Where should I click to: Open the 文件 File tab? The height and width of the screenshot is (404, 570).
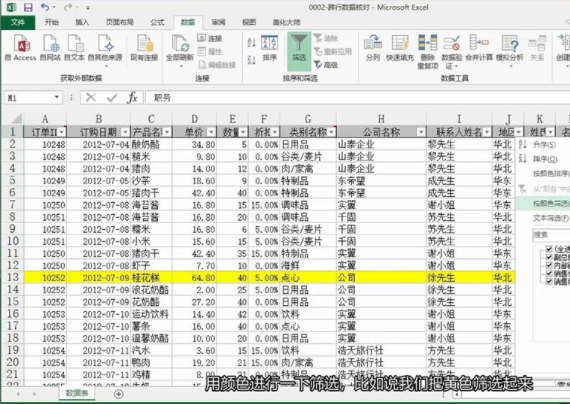18,22
